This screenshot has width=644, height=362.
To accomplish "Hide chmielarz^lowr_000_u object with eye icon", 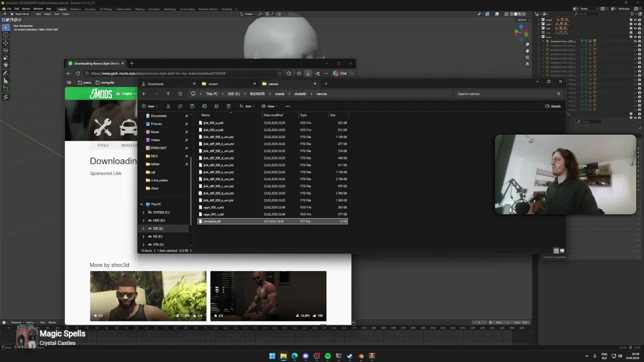I will (635, 41).
